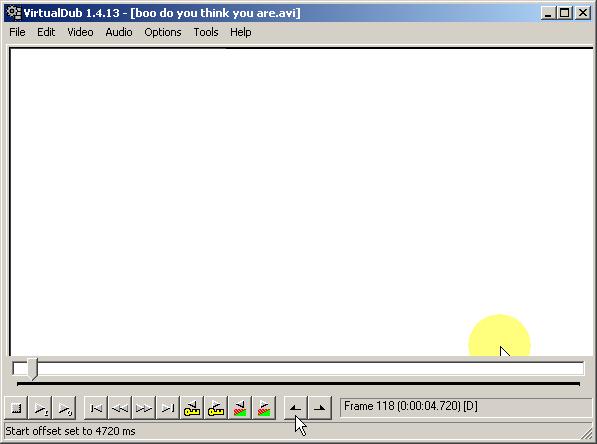Go to previous key frame
597x444 pixels.
(x=192, y=408)
